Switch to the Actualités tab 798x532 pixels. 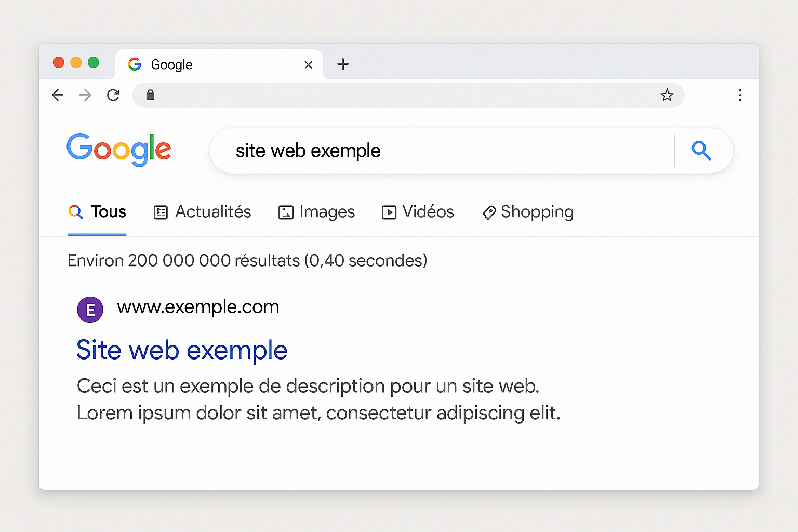pyautogui.click(x=203, y=212)
